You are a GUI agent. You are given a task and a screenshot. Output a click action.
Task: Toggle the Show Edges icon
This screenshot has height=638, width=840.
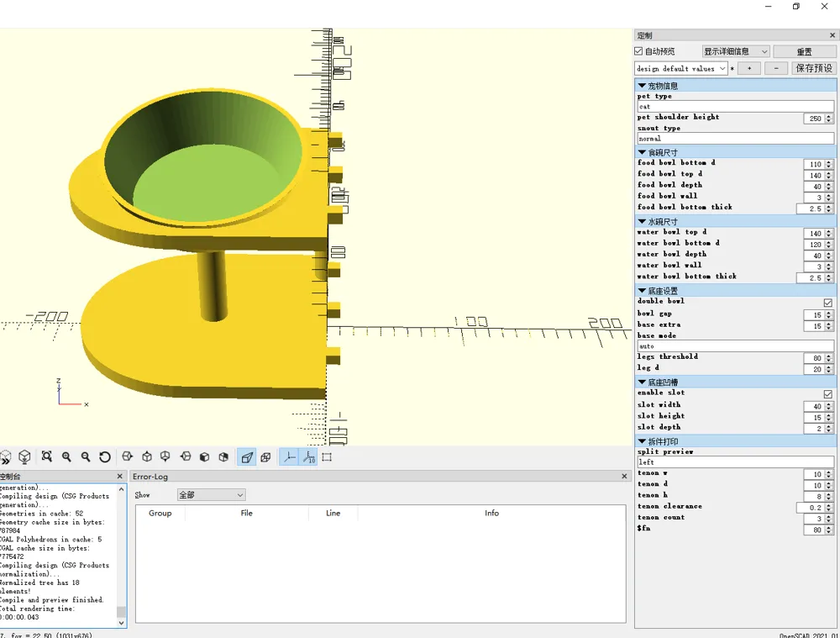coord(327,457)
